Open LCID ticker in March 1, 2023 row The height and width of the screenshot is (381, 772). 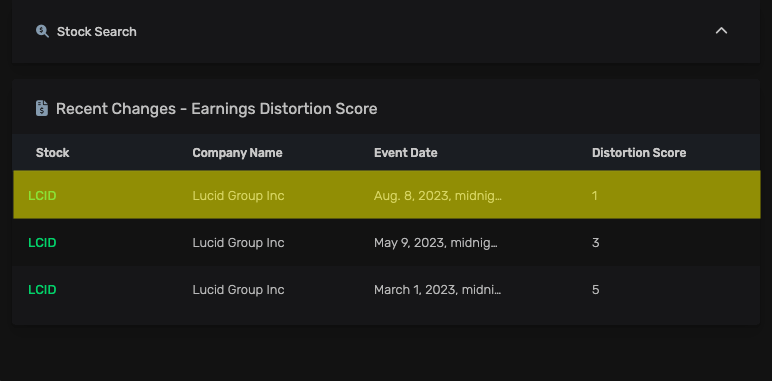click(x=42, y=289)
